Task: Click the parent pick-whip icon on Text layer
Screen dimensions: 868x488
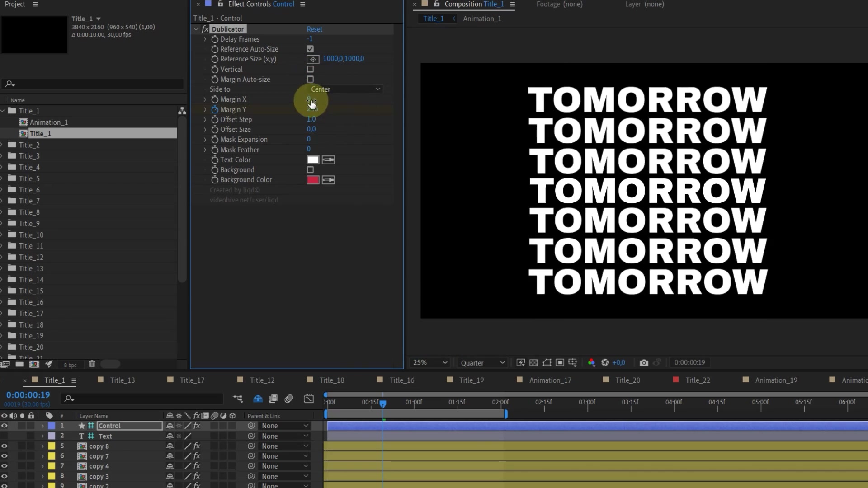Action: coord(250,436)
